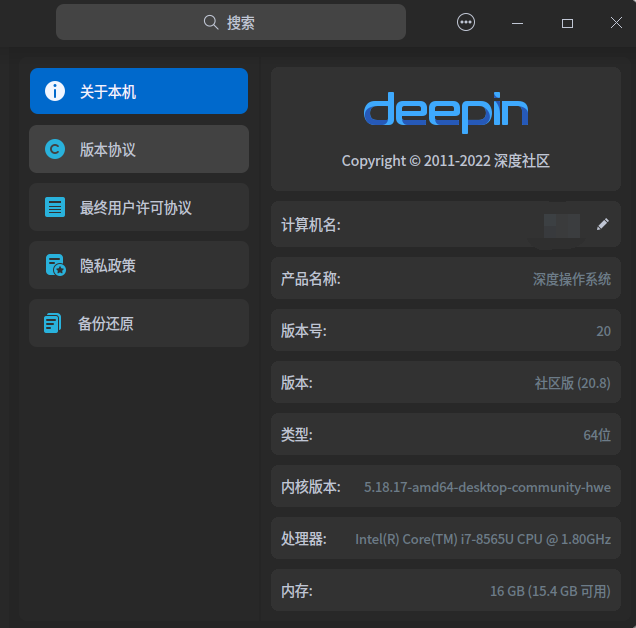Click edition value 社区版 (20.8)

pyautogui.click(x=572, y=383)
